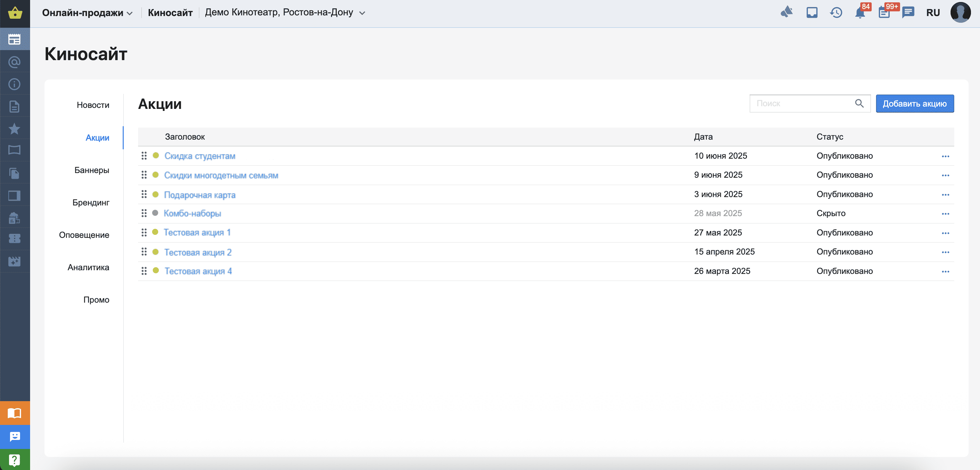Switch to the Оповещение tab
The image size is (980, 470).
click(84, 235)
